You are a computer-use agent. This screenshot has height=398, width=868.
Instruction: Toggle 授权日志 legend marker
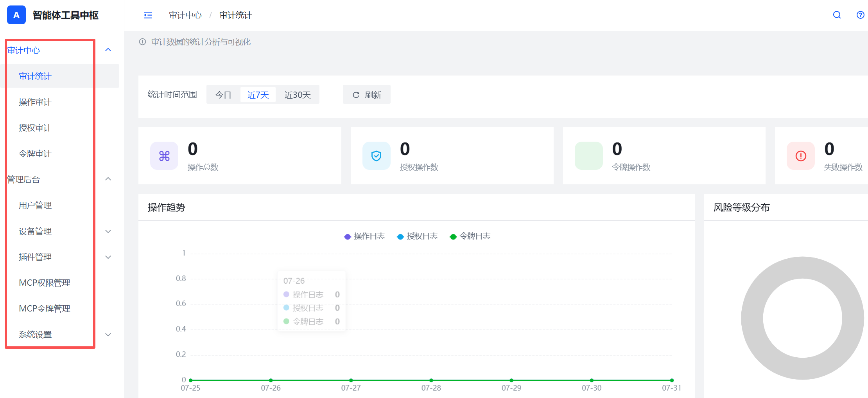[x=400, y=236]
